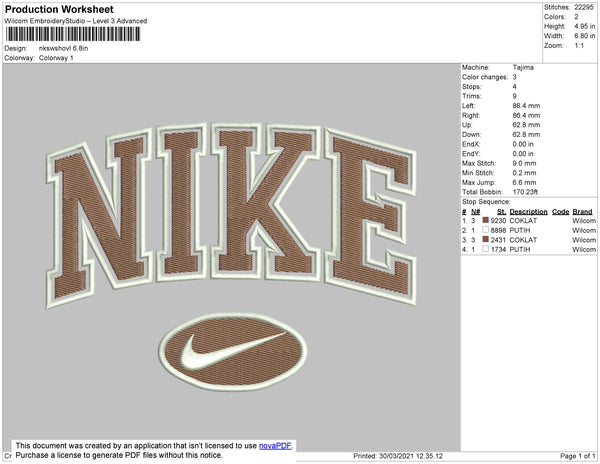Select brown swatch for thread 9230
The width and height of the screenshot is (600, 464).
(486, 220)
